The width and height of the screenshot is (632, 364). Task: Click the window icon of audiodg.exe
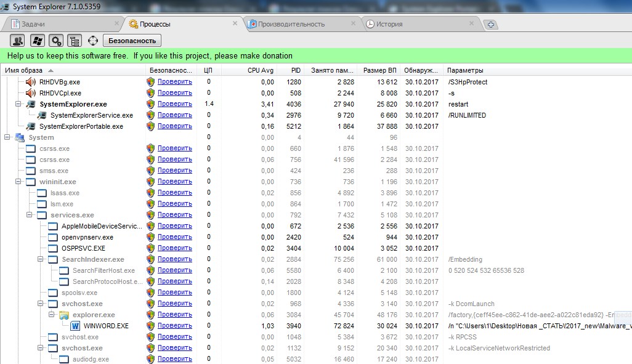coord(63,359)
